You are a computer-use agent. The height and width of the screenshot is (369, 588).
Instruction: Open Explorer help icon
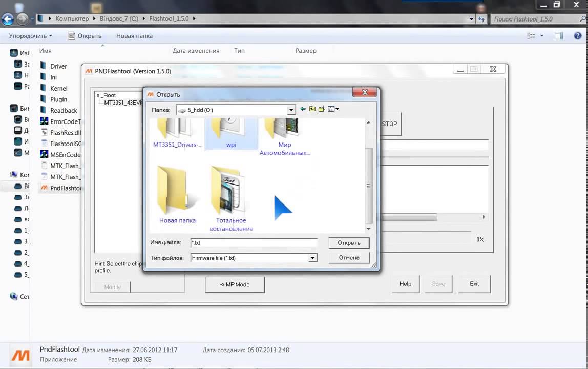[578, 36]
